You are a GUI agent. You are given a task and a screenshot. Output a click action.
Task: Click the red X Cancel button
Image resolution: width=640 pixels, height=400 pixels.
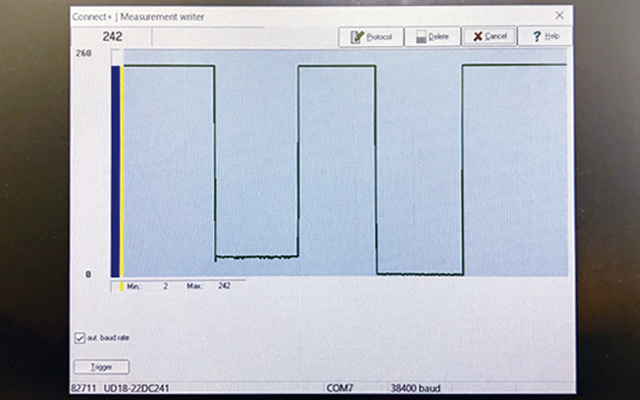point(489,36)
